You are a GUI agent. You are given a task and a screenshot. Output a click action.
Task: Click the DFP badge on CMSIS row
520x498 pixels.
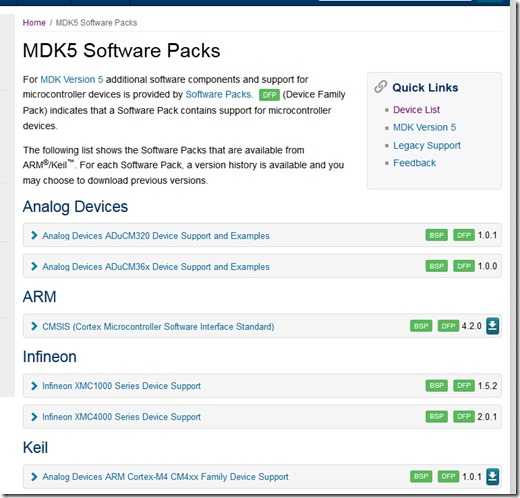(448, 326)
